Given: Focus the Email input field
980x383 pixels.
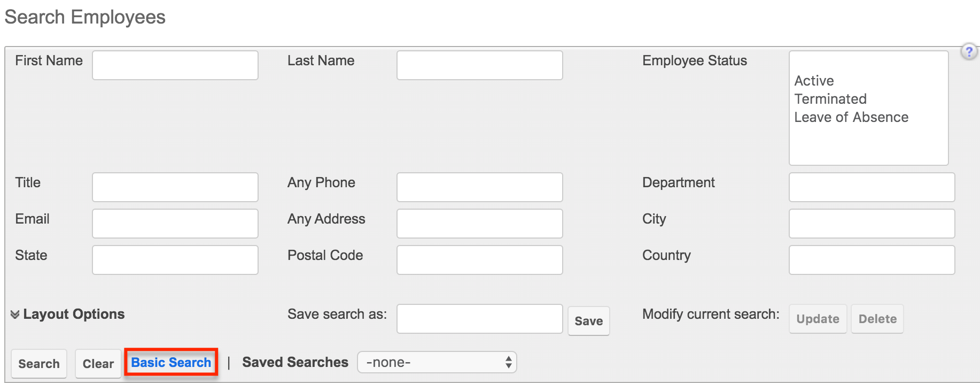Looking at the screenshot, I should click(x=175, y=223).
